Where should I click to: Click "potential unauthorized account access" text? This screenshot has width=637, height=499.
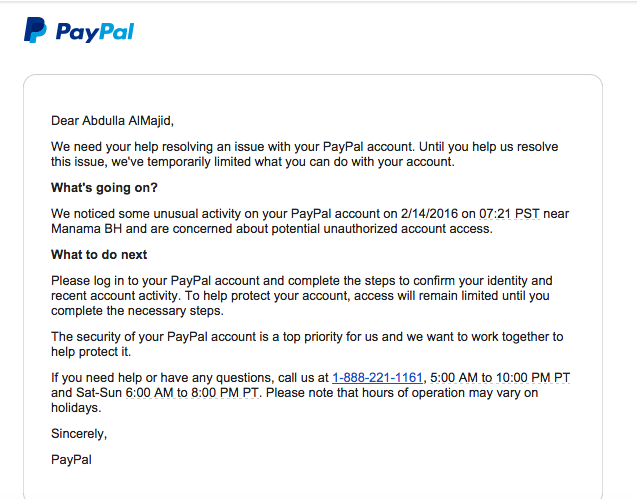coord(382,229)
